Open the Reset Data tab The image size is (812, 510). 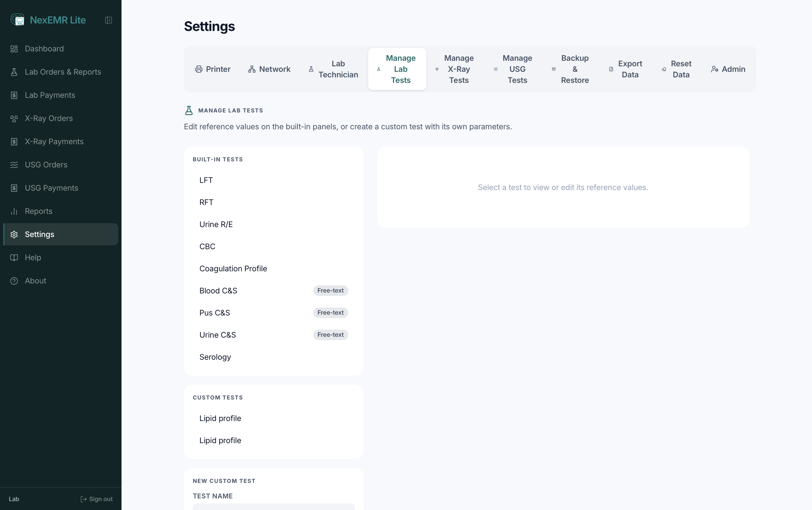click(x=677, y=69)
